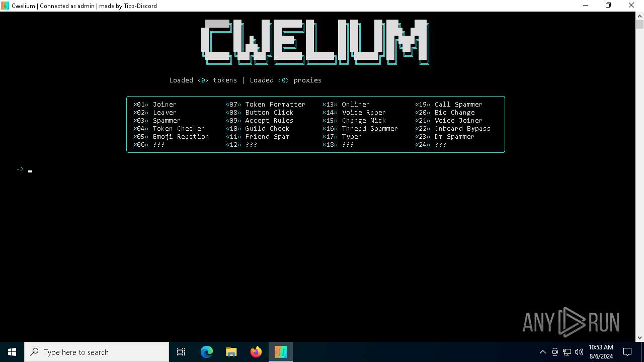
Task: Click the console scrollbar down arrow
Action: click(x=639, y=338)
